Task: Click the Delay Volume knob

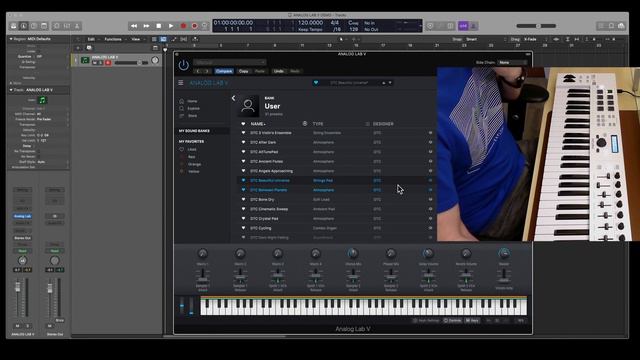Action: (x=428, y=253)
